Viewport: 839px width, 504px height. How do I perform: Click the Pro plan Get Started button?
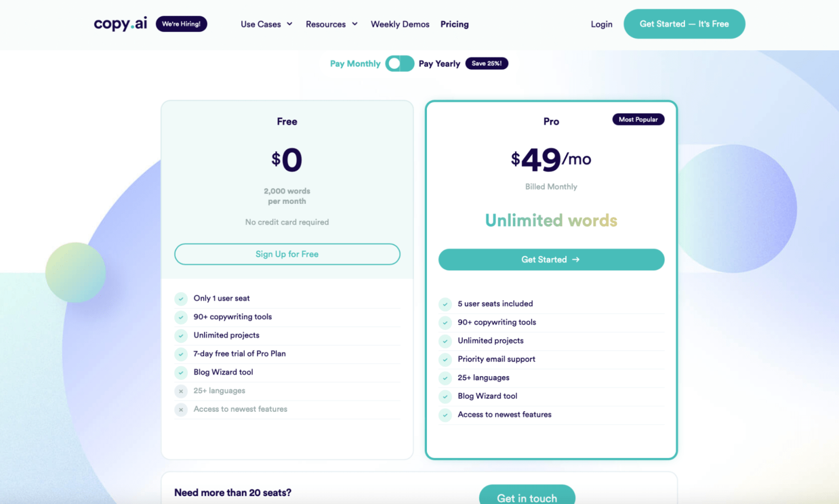[551, 259]
